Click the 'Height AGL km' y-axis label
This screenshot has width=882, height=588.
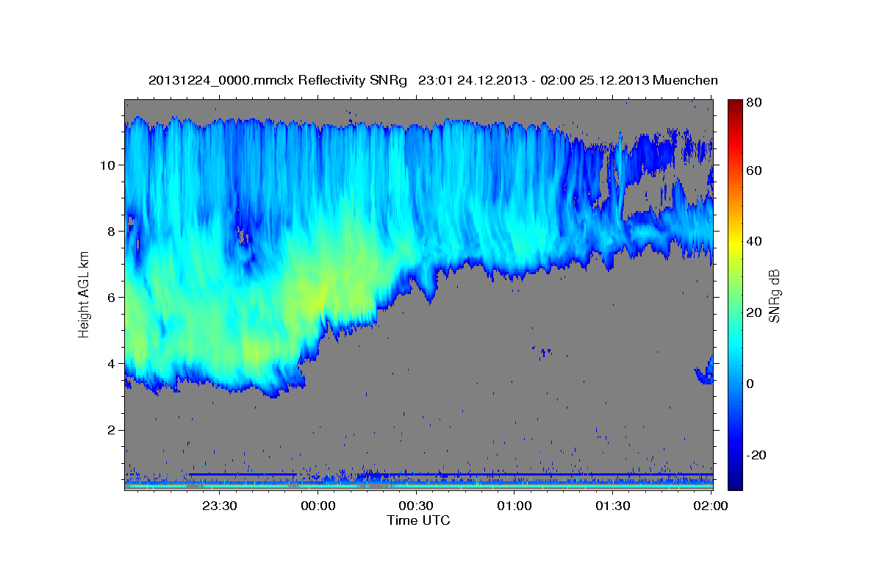(x=84, y=295)
